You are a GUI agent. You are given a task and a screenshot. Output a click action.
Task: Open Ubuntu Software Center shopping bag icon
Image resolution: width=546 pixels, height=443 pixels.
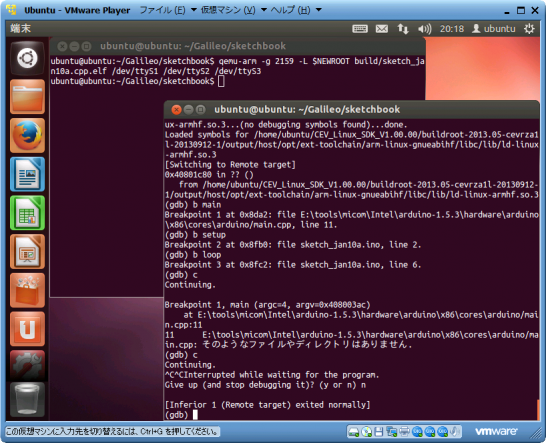[x=27, y=290]
